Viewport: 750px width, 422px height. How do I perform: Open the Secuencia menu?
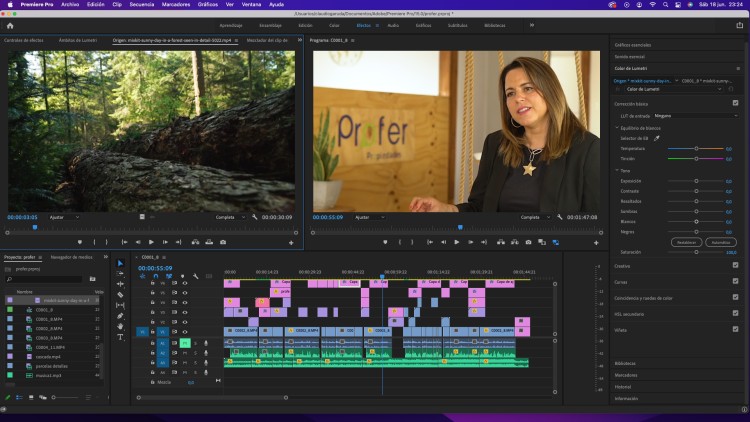(x=142, y=4)
